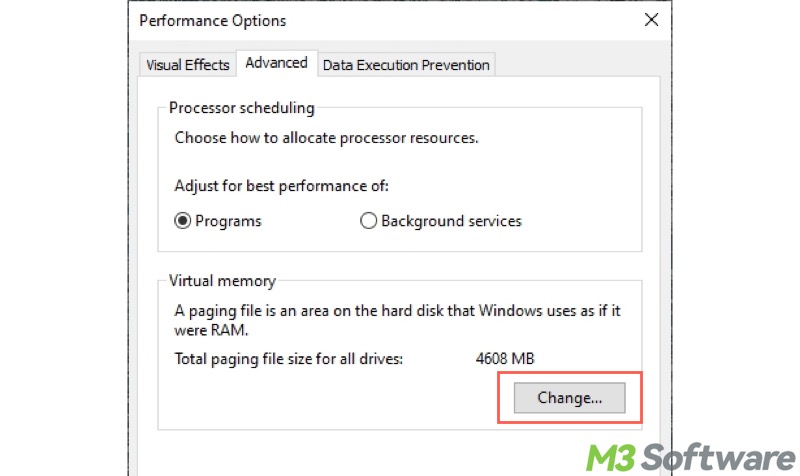
Task: Click the 'Choose how to allocate processor resources' text
Action: pos(326,138)
